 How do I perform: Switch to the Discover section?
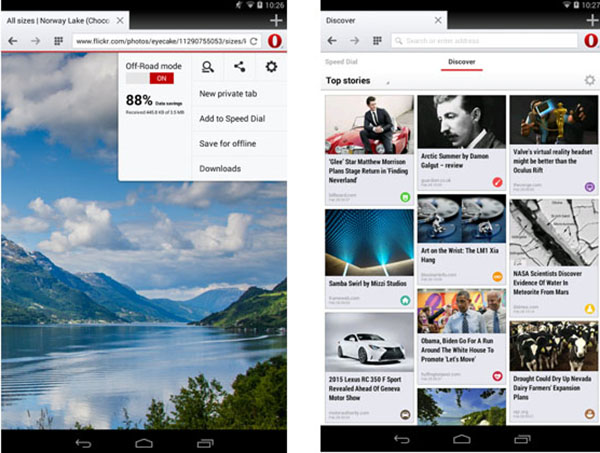point(461,62)
